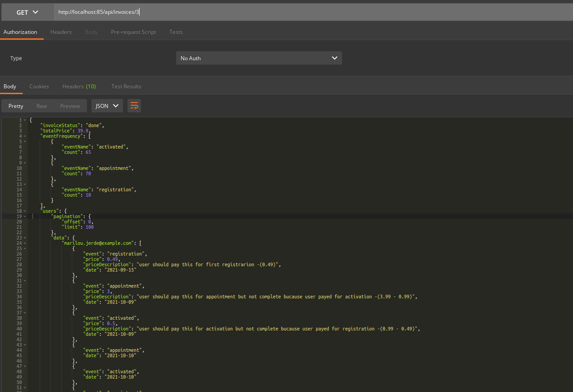
Task: Switch to the Authorization request tab
Action: pyautogui.click(x=21, y=32)
